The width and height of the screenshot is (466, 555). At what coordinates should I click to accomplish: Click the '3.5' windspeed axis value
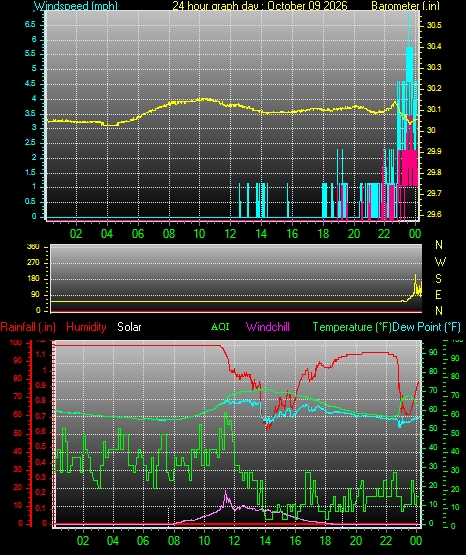(30, 113)
